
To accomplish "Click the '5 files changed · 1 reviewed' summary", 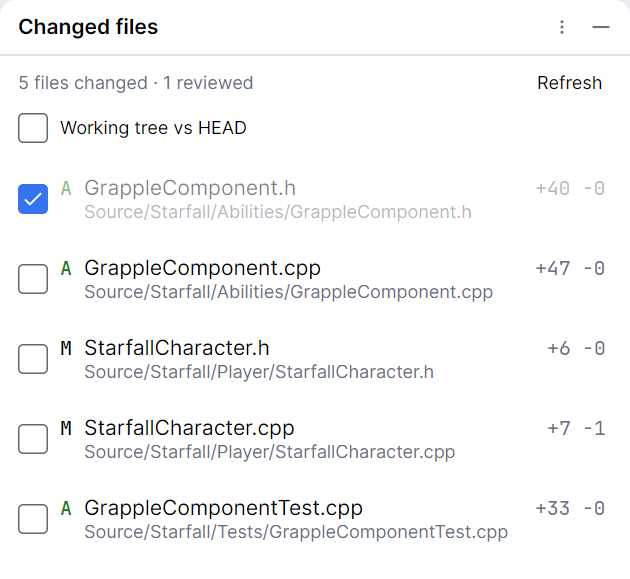I will 136,83.
